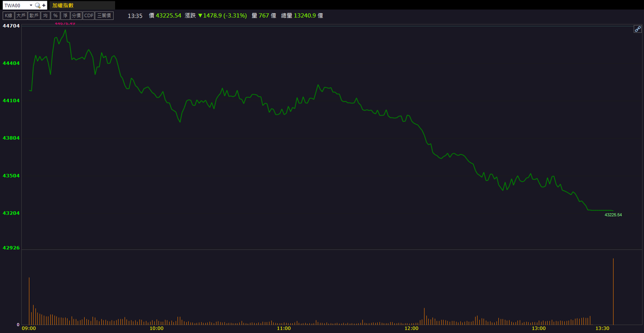Click the volume value 767 億

[x=267, y=16]
